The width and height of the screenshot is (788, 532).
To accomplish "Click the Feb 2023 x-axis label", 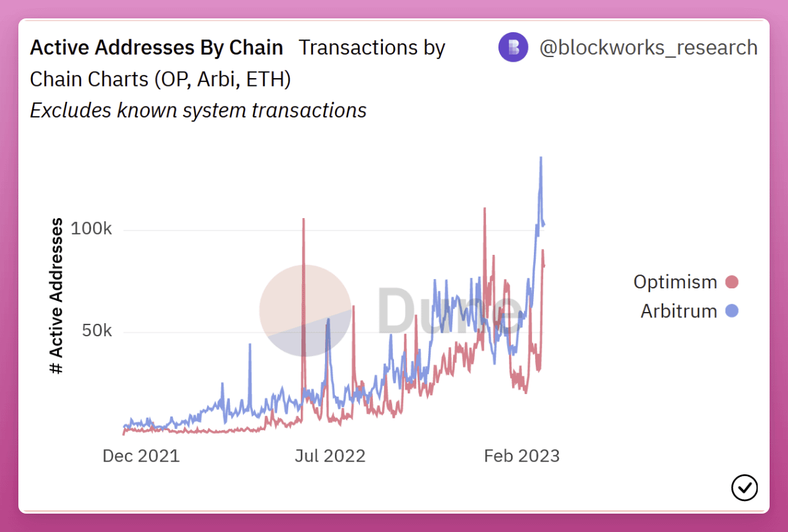I will coord(522,456).
